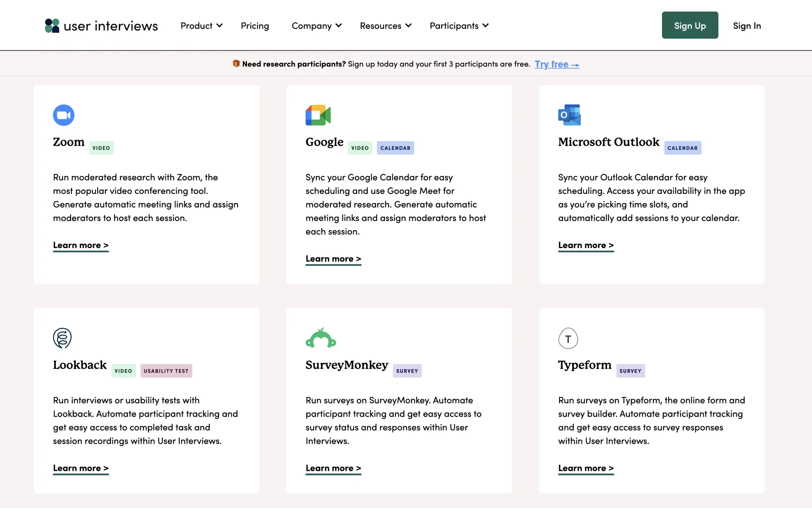Go to the Pricing page

[x=255, y=26]
